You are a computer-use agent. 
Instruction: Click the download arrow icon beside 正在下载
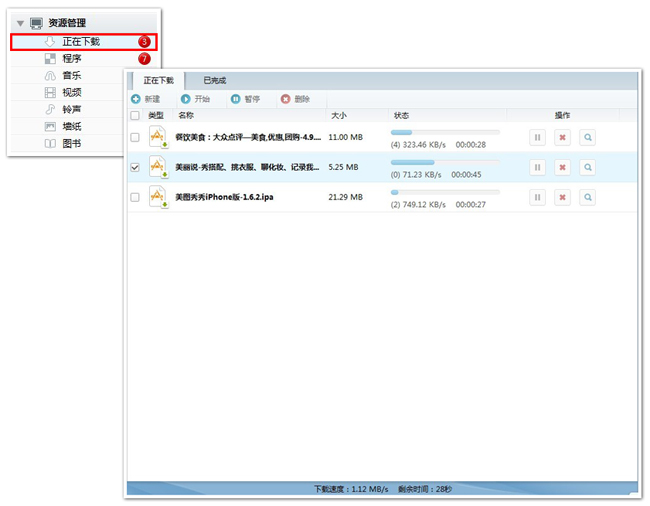[x=50, y=42]
